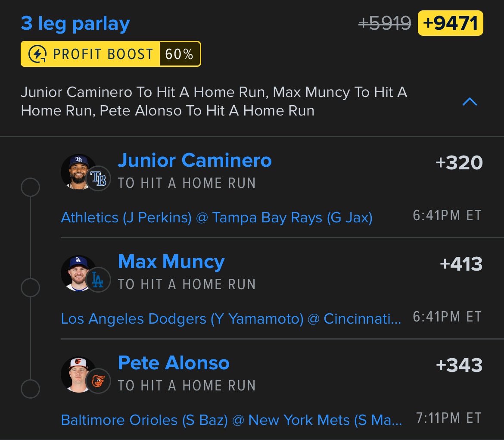Image resolution: width=504 pixels, height=440 pixels.
Task: Select the Max Muncy leg status circle
Action: tap(30, 288)
